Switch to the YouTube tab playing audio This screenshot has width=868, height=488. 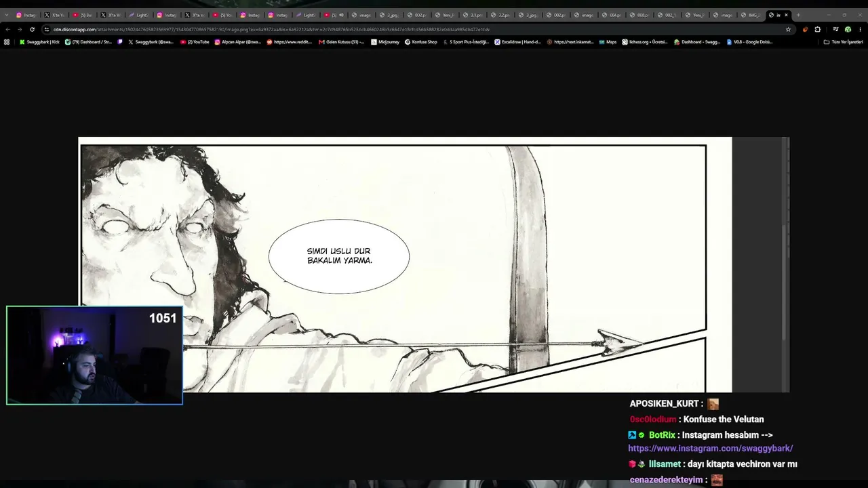(x=334, y=15)
